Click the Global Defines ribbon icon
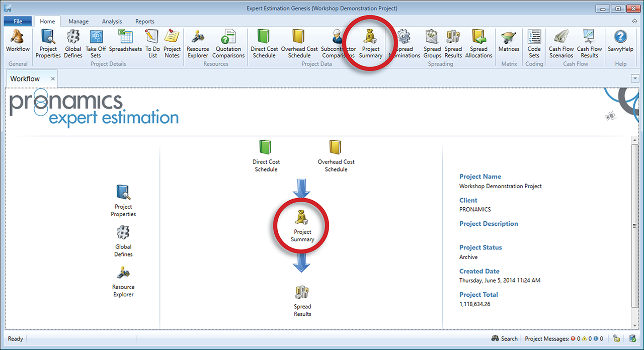Viewport: 644px width, 350px height. pyautogui.click(x=73, y=43)
